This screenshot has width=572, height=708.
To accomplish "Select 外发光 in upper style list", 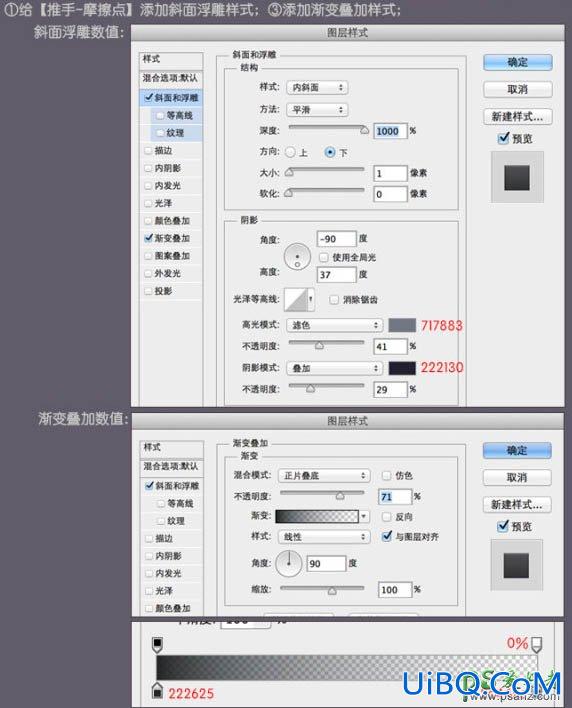I will click(x=167, y=273).
